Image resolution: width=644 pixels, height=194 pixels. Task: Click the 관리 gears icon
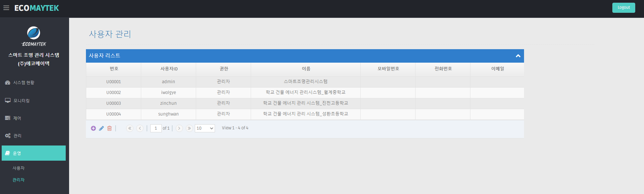tap(8, 135)
